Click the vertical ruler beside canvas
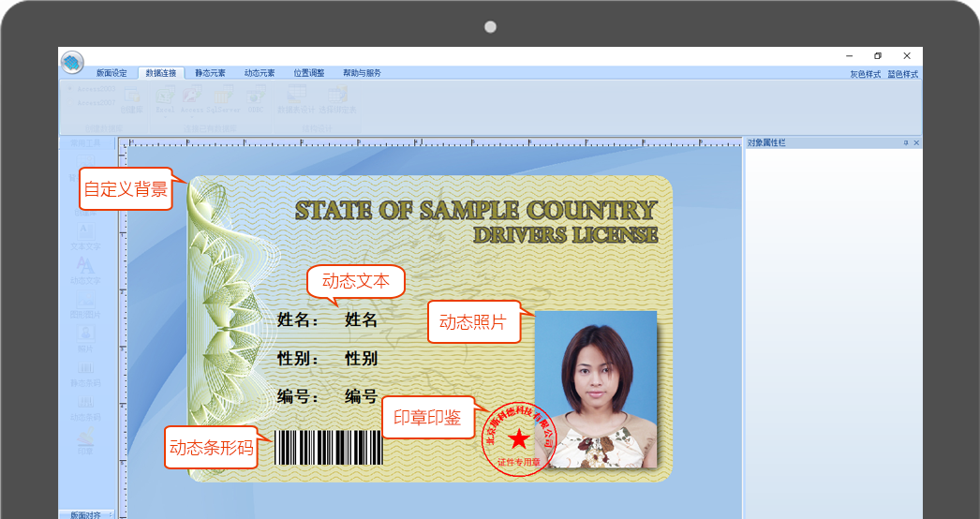 point(123,334)
